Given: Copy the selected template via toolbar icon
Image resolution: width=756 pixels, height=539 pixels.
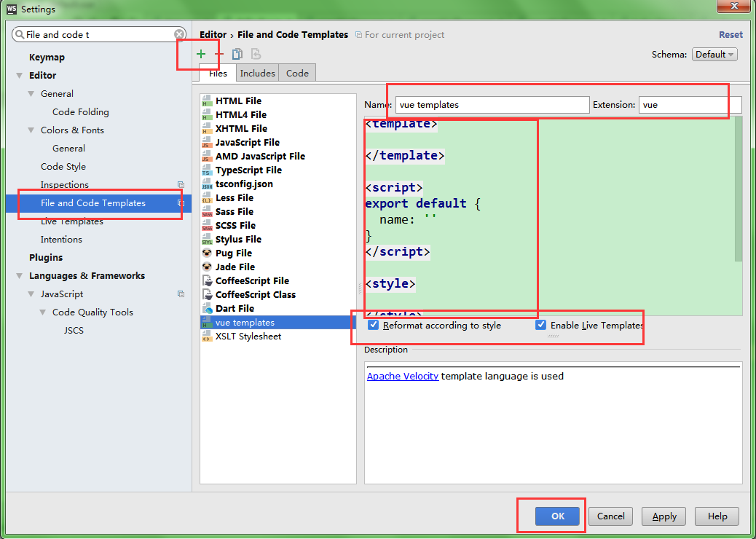Looking at the screenshot, I should [237, 55].
